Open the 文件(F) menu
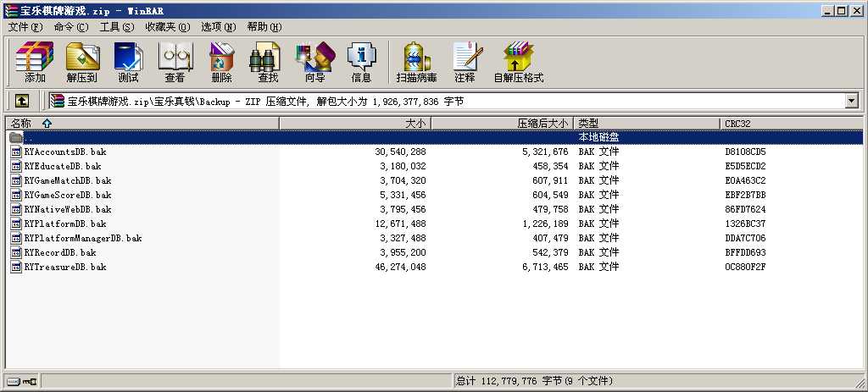 (x=25, y=26)
